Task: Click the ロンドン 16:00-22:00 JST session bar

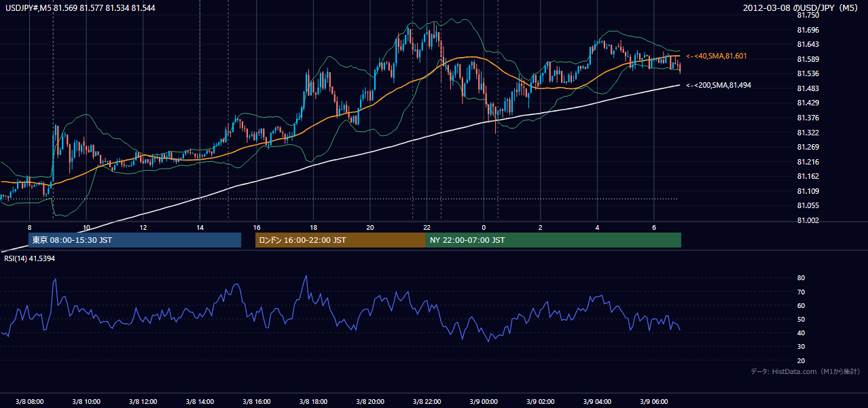Action: (340, 240)
